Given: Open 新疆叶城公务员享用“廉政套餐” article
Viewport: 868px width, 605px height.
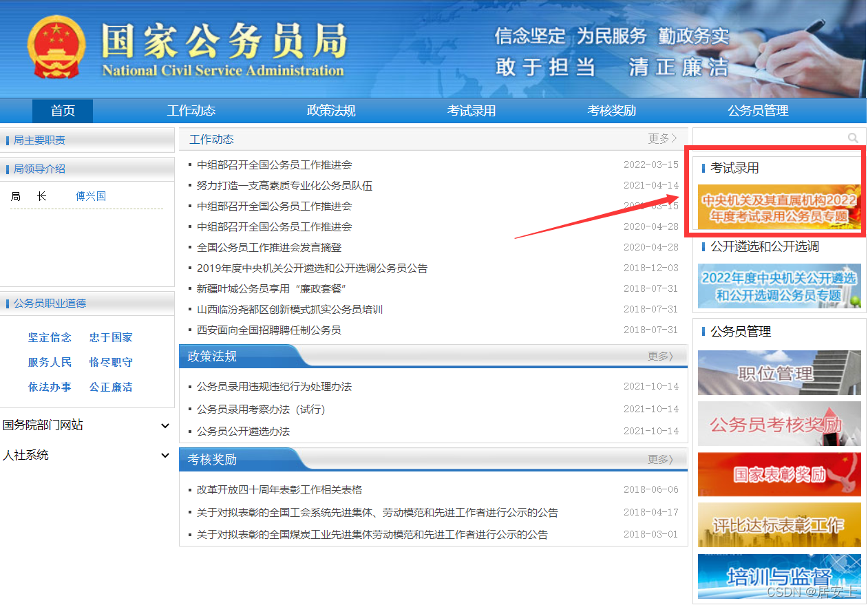Looking at the screenshot, I should 271,289.
